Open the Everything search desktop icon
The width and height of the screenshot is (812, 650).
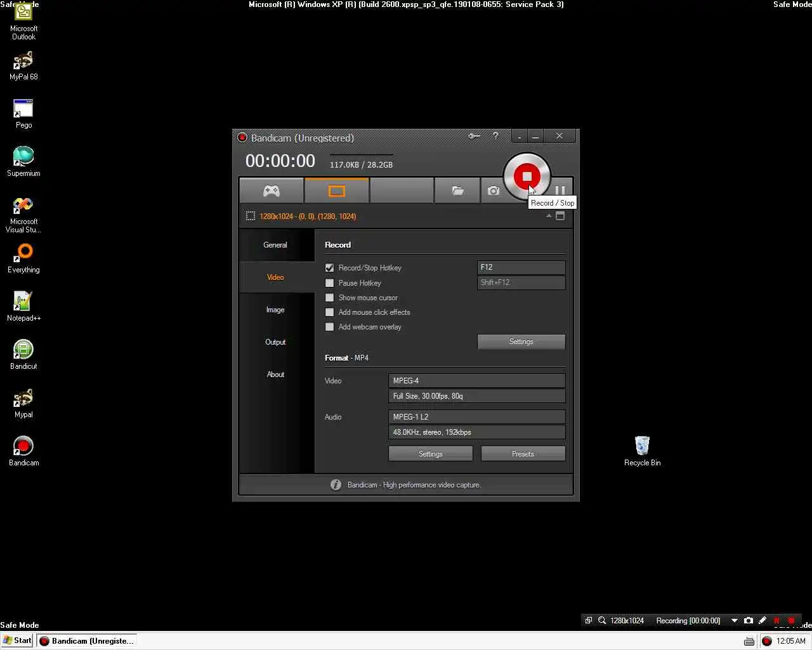coord(23,259)
